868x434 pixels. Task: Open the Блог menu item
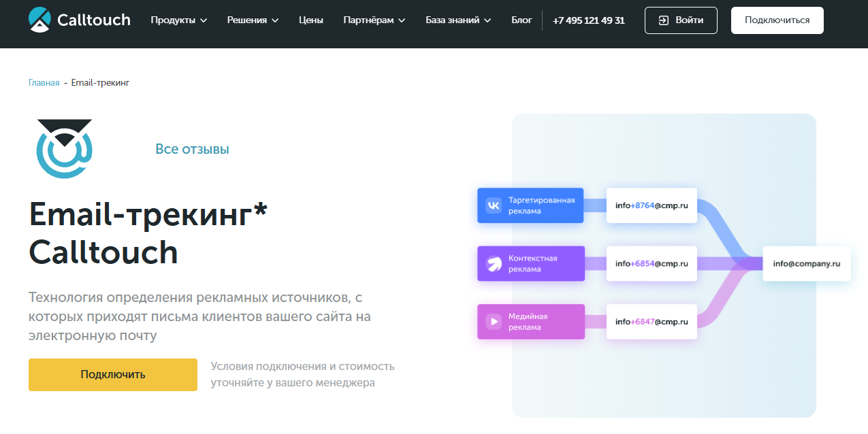(521, 20)
